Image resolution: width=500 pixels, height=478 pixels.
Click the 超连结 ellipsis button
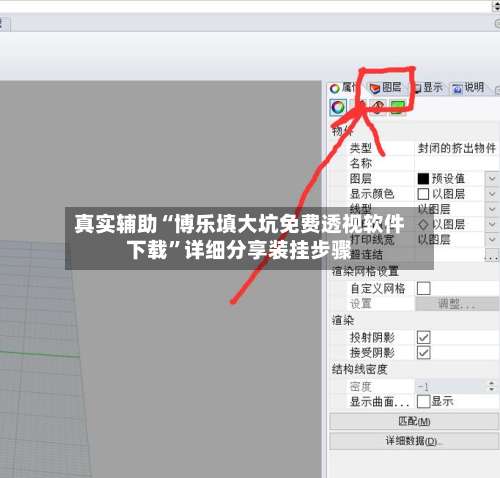tap(491, 255)
